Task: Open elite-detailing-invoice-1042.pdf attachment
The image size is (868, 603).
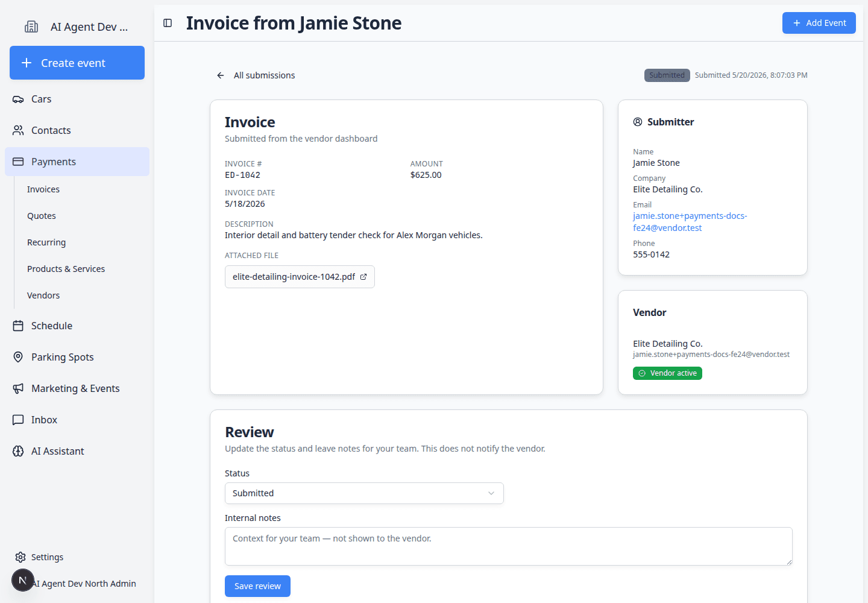Action: 300,277
